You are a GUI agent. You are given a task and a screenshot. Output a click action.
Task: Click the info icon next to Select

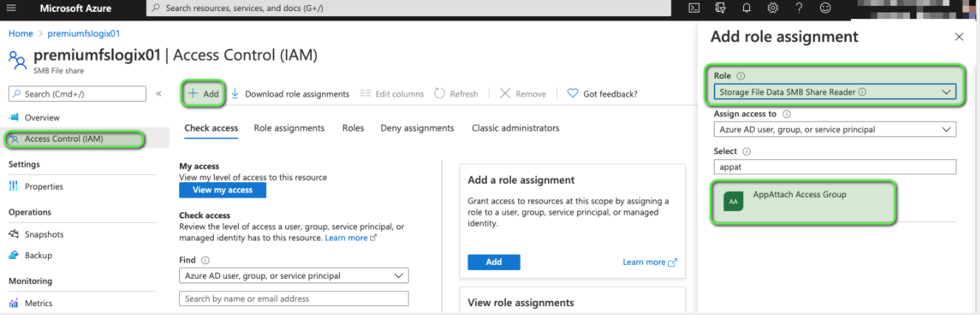pos(746,151)
